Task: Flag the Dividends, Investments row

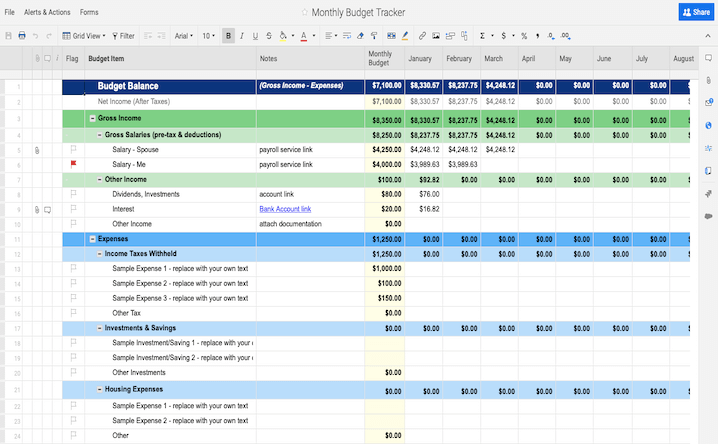Action: point(72,194)
